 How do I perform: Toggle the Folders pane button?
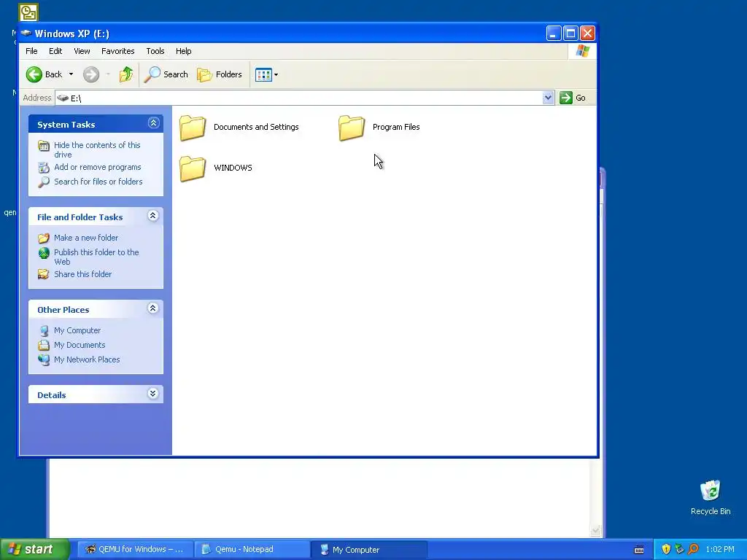coord(220,74)
